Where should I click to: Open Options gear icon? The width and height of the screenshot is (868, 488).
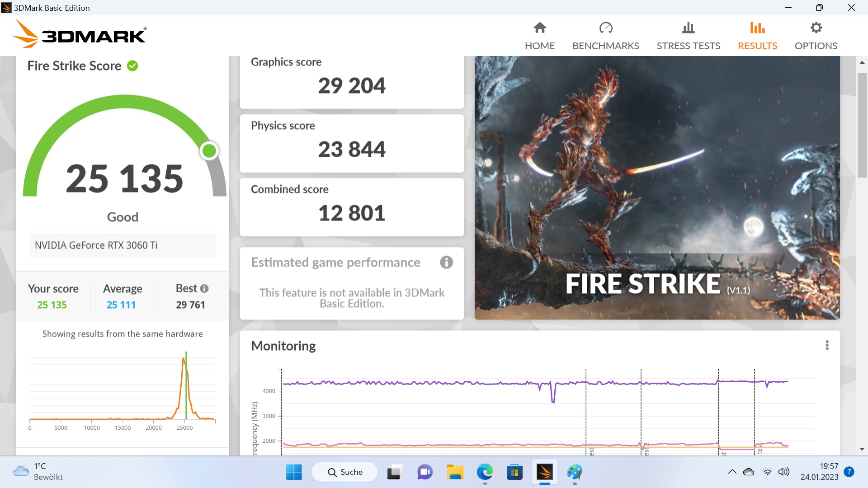(816, 28)
